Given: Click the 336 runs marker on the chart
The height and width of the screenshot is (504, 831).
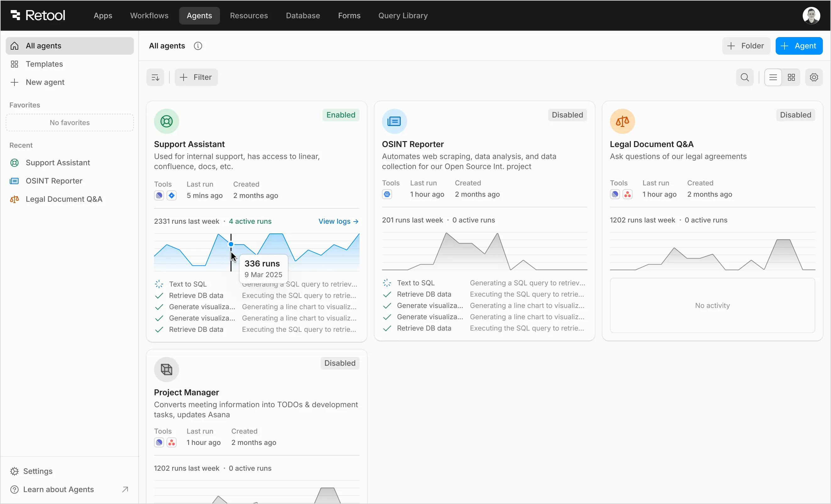Looking at the screenshot, I should pos(231,244).
